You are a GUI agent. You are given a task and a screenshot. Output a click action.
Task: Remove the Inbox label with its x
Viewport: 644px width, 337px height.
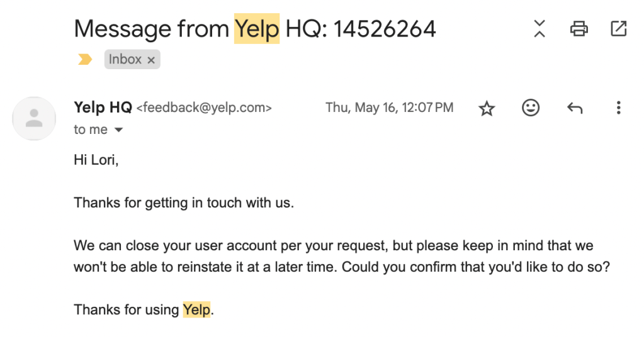click(151, 60)
